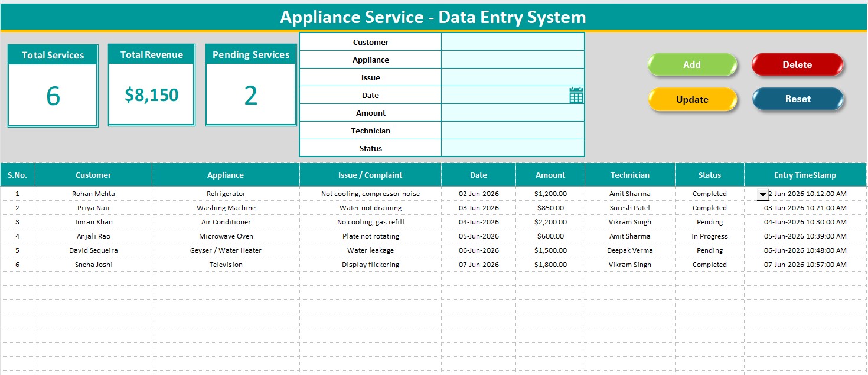Viewport: 868px width, 375px height.
Task: Select the Amount input field
Action: click(513, 113)
